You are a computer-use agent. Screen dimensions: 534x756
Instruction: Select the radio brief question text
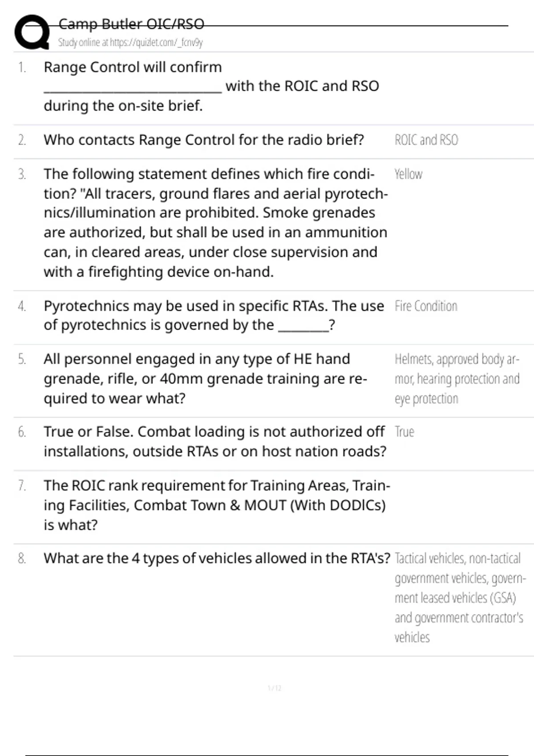[203, 140]
